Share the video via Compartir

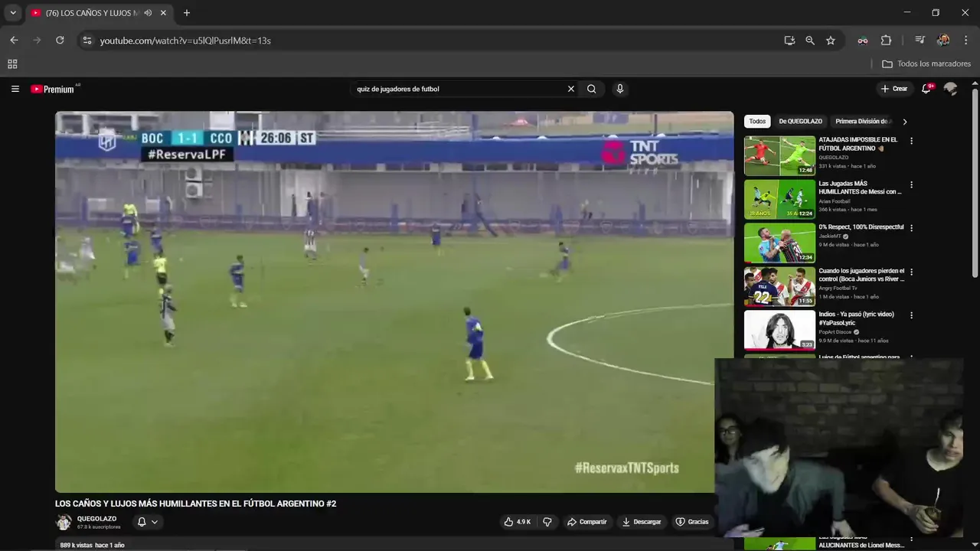tap(586, 522)
